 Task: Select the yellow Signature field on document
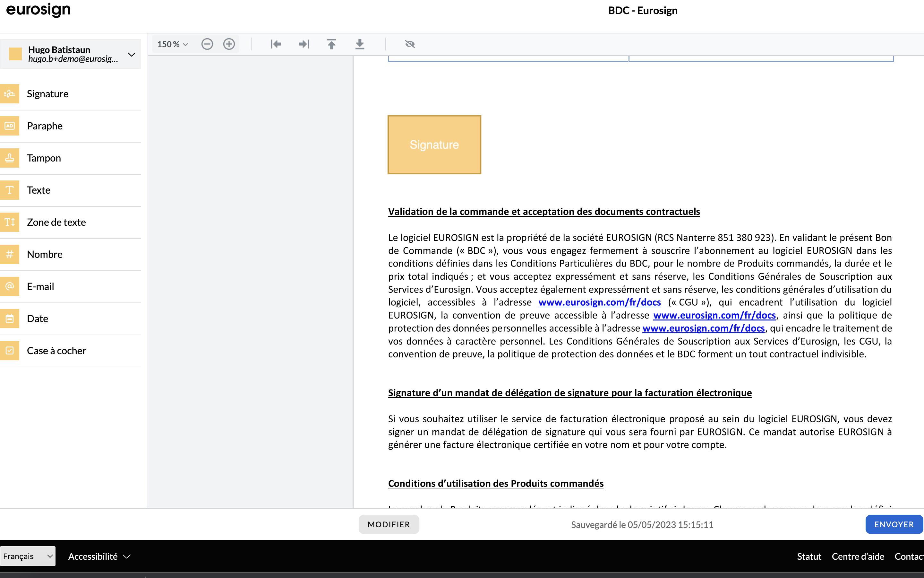pyautogui.click(x=434, y=144)
